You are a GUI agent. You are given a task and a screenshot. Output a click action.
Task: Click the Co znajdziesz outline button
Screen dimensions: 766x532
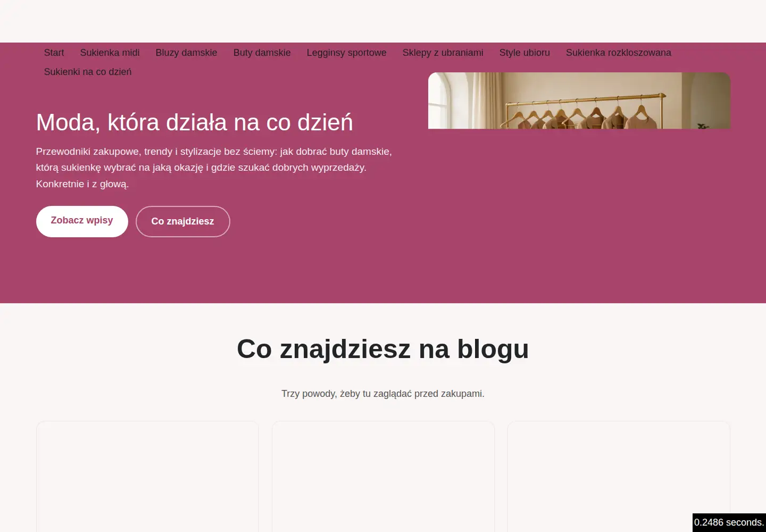(x=182, y=221)
